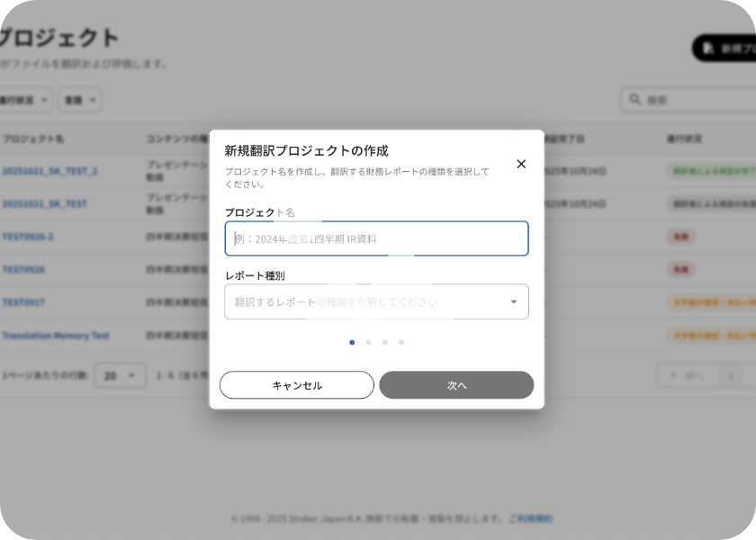
Task: Open project TEST0926-2
Action: [28, 237]
